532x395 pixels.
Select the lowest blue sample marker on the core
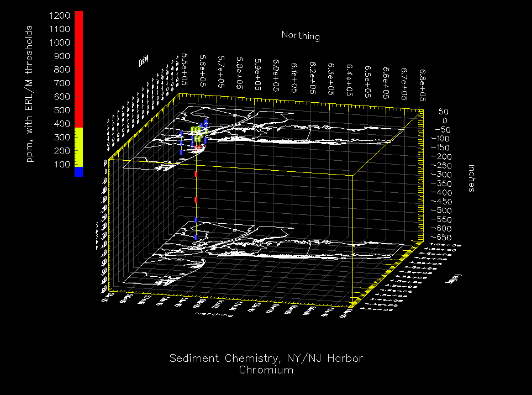click(x=196, y=237)
